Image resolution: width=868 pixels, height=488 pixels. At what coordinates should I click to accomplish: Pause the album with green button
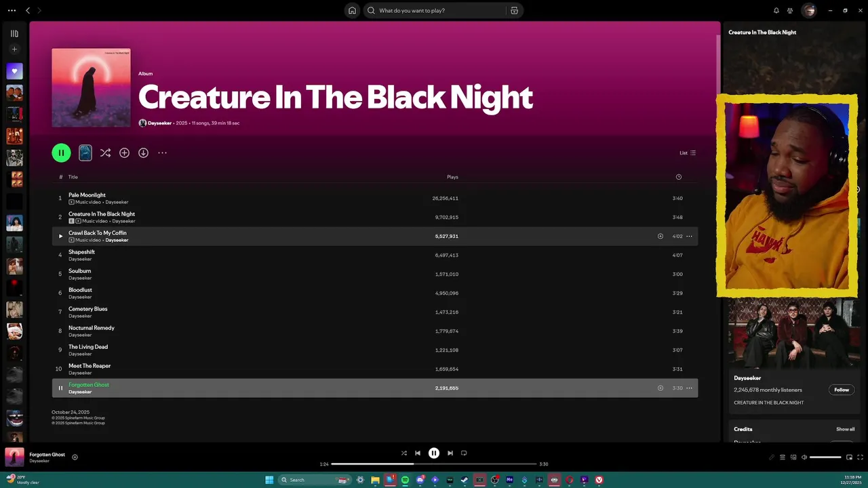[61, 153]
